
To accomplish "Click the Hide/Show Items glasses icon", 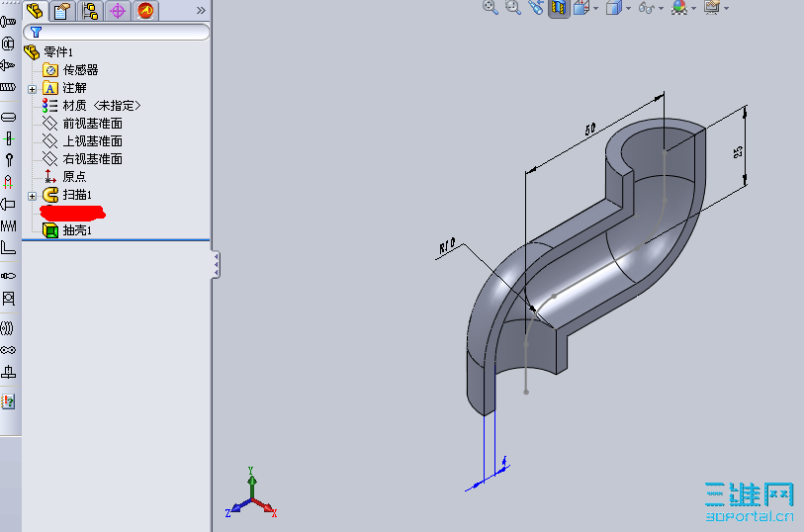I will click(x=647, y=8).
